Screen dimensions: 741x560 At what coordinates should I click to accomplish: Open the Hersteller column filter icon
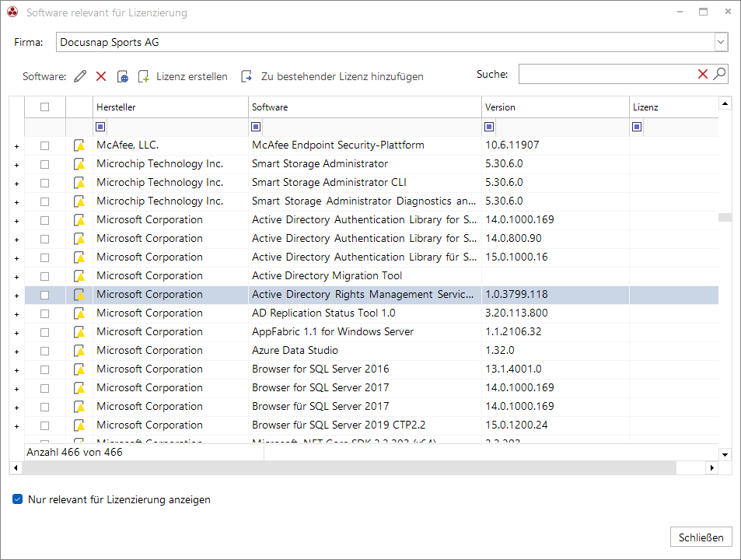coord(100,127)
